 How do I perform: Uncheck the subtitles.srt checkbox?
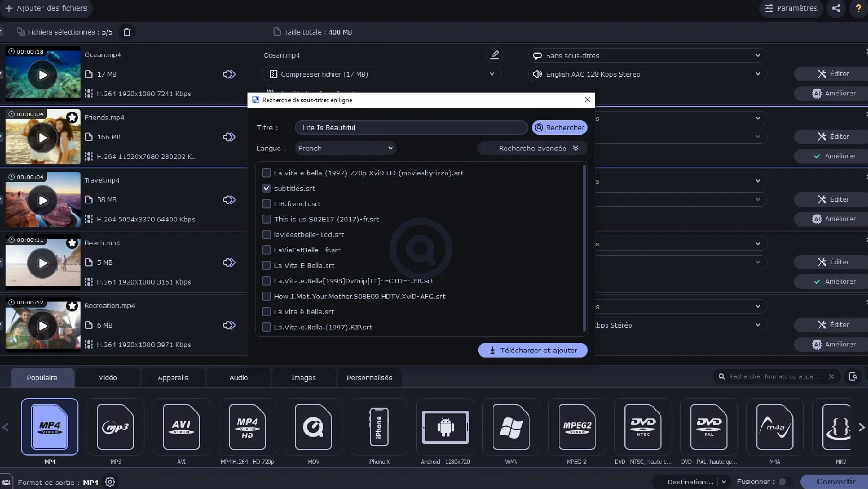point(267,188)
